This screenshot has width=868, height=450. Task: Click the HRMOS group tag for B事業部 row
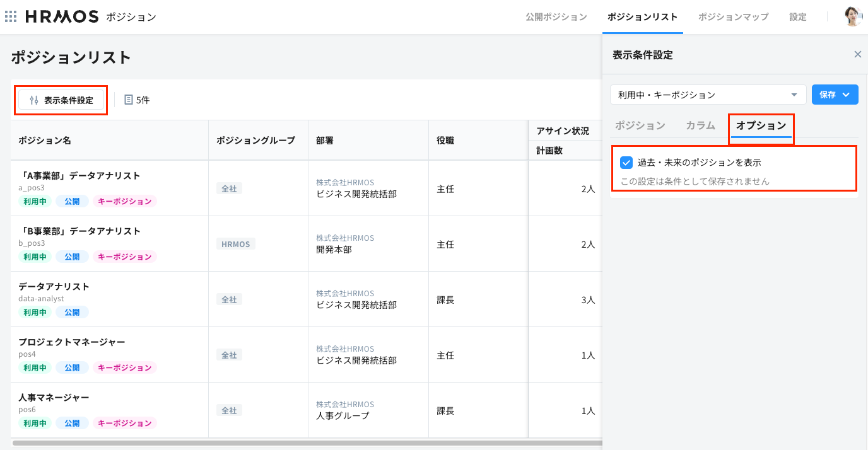pyautogui.click(x=235, y=244)
